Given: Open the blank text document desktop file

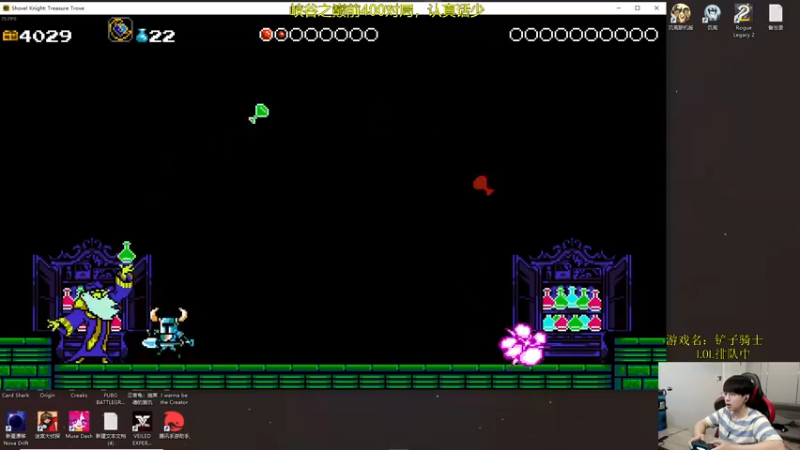Looking at the screenshot, I should [x=111, y=428].
